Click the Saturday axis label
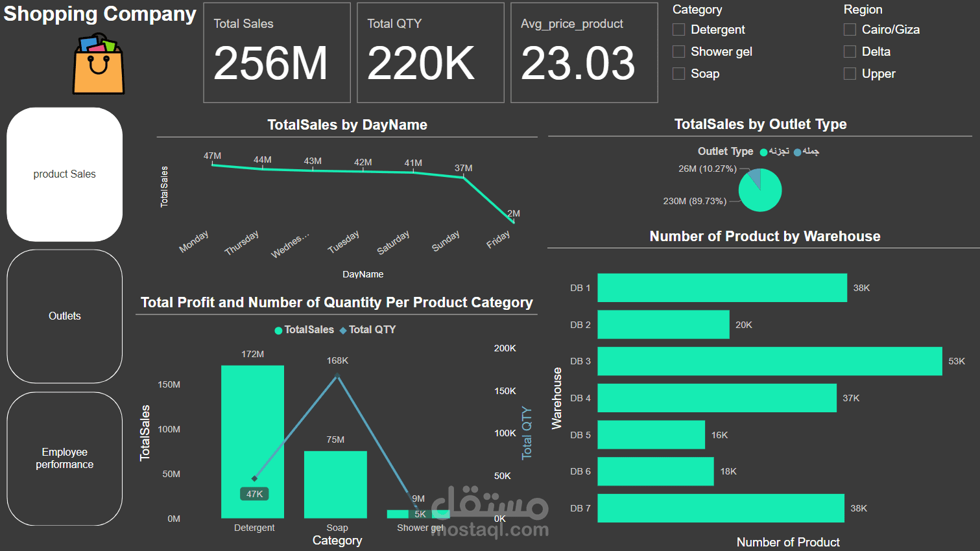This screenshot has width=980, height=551. click(393, 242)
